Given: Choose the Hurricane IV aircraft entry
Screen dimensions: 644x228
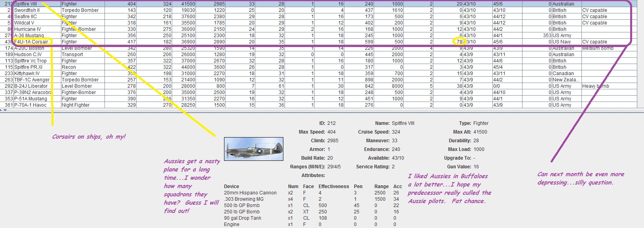Looking at the screenshot, I should point(28,29).
